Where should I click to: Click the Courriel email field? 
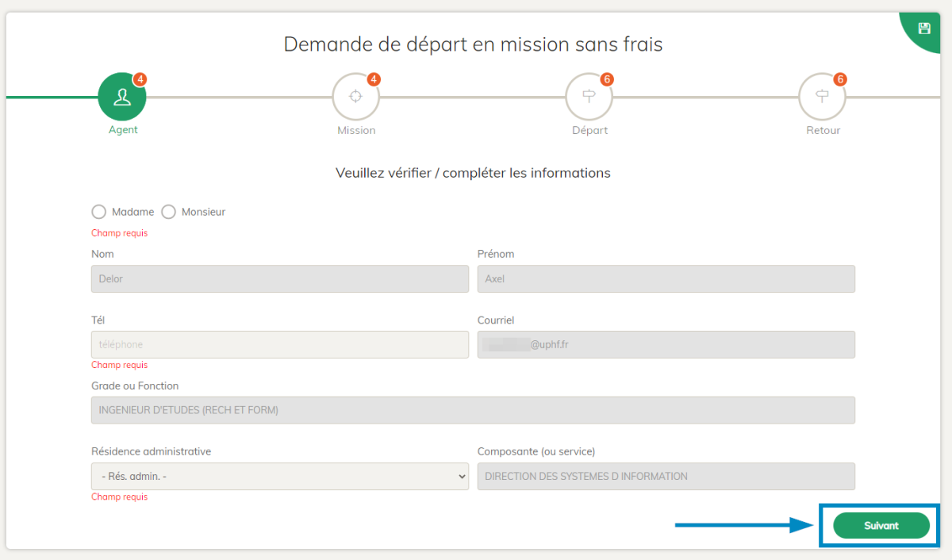coord(666,345)
